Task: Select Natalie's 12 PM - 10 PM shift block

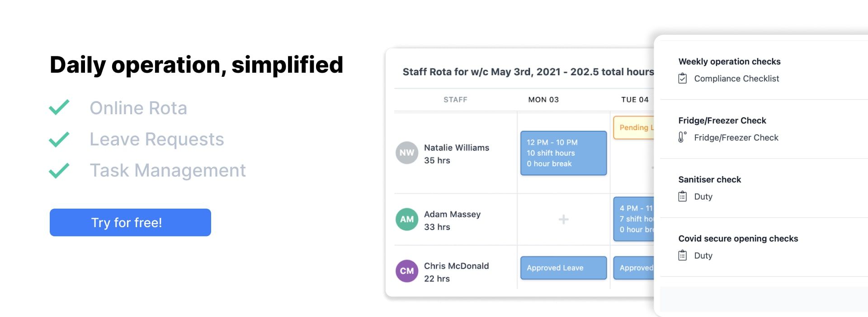Action: (x=563, y=153)
